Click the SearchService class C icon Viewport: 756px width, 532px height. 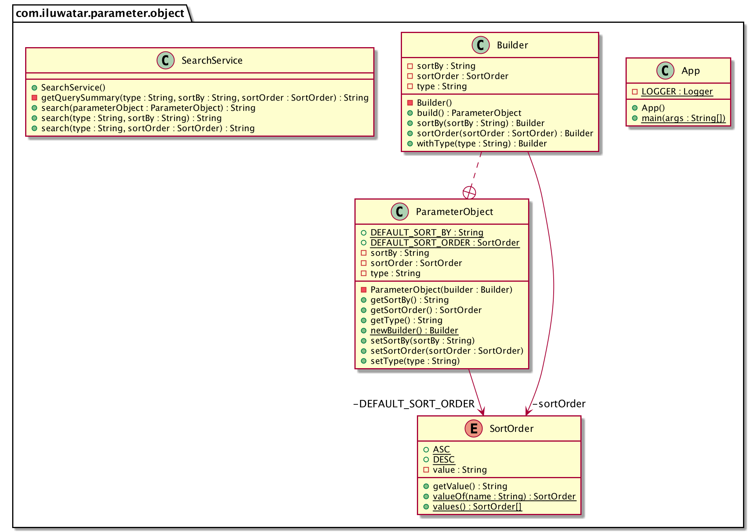point(165,61)
